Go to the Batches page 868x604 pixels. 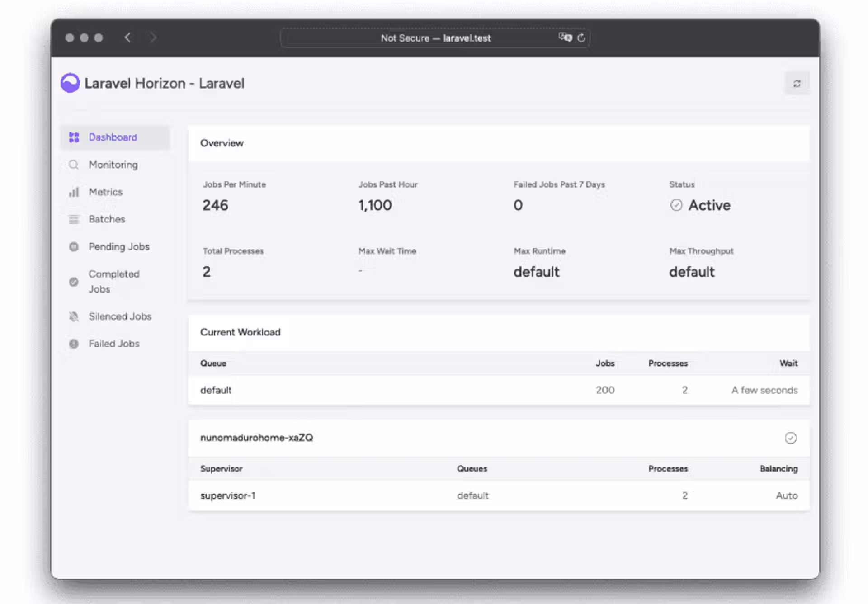click(x=107, y=219)
